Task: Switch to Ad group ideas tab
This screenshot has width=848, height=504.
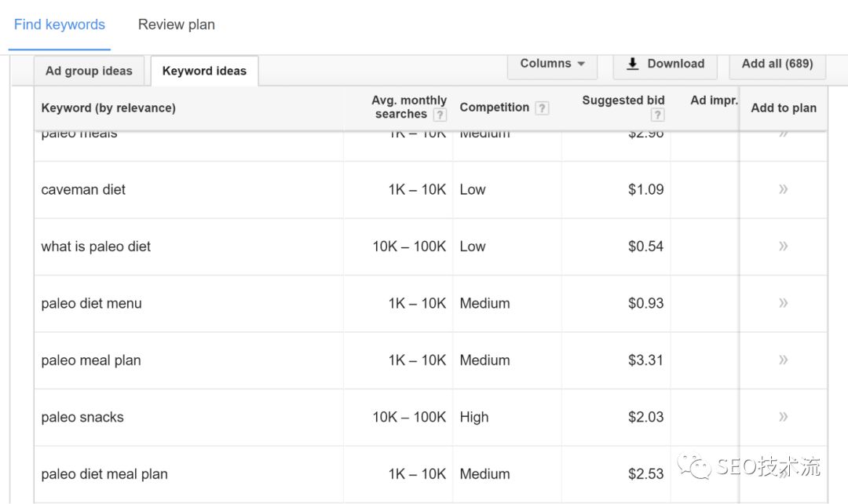Action: pyautogui.click(x=89, y=71)
